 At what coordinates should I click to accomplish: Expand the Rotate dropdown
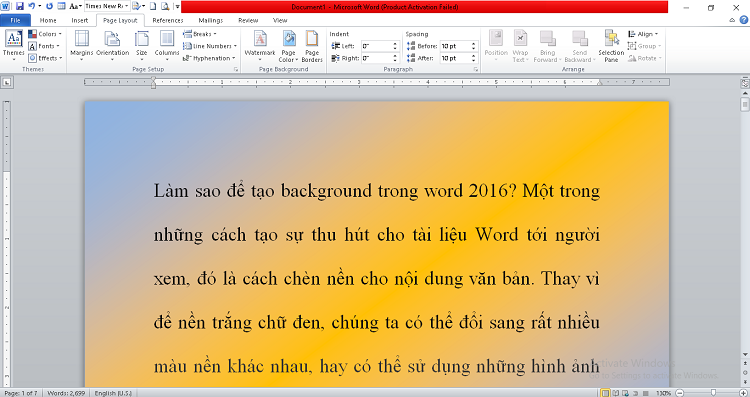click(645, 58)
